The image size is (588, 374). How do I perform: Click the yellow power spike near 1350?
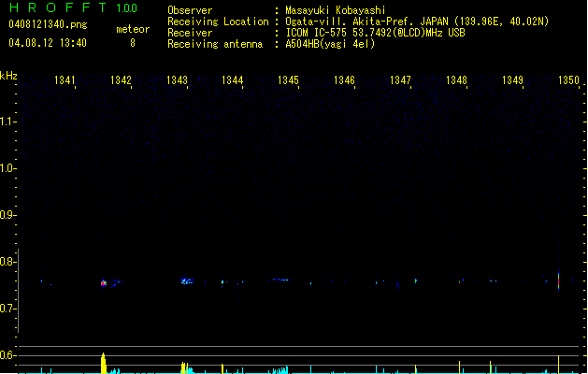click(x=558, y=365)
